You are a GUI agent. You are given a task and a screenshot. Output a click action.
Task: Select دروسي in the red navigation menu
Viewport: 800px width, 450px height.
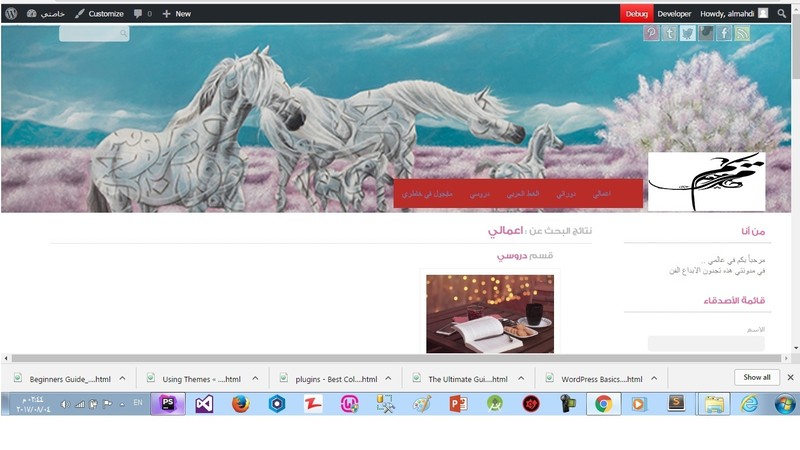480,194
